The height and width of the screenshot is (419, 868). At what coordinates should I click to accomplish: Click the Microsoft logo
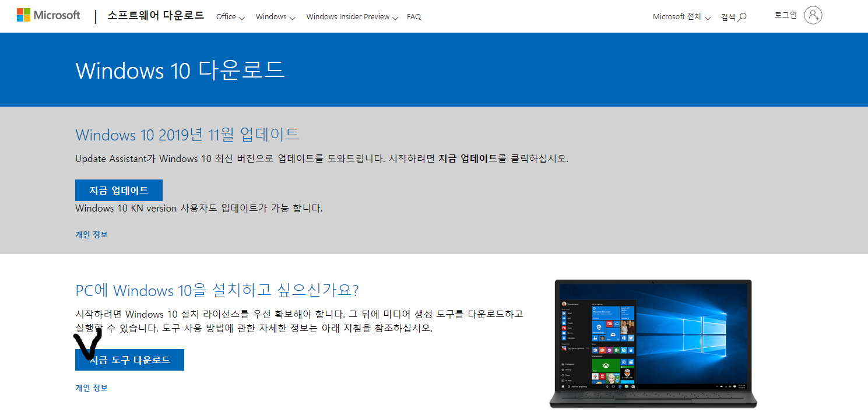click(x=48, y=15)
